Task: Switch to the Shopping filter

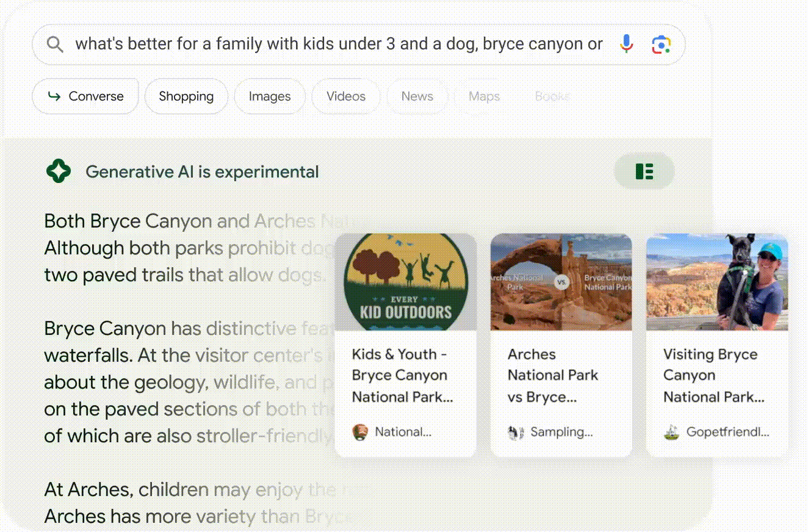Action: point(186,96)
